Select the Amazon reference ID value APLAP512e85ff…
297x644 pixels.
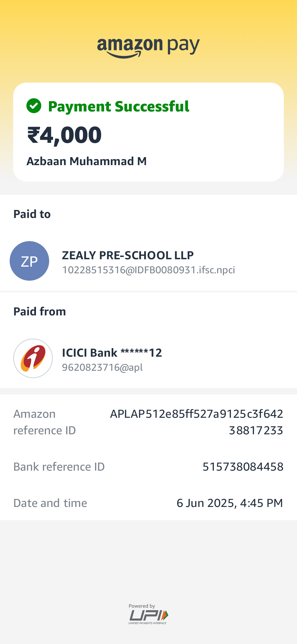coord(197,422)
